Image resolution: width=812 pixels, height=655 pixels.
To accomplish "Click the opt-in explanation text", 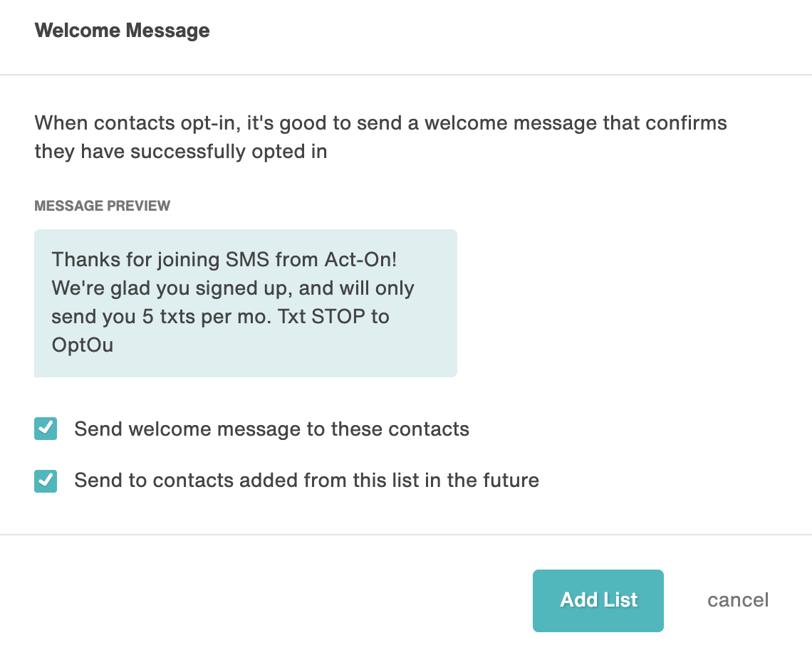I will [380, 137].
